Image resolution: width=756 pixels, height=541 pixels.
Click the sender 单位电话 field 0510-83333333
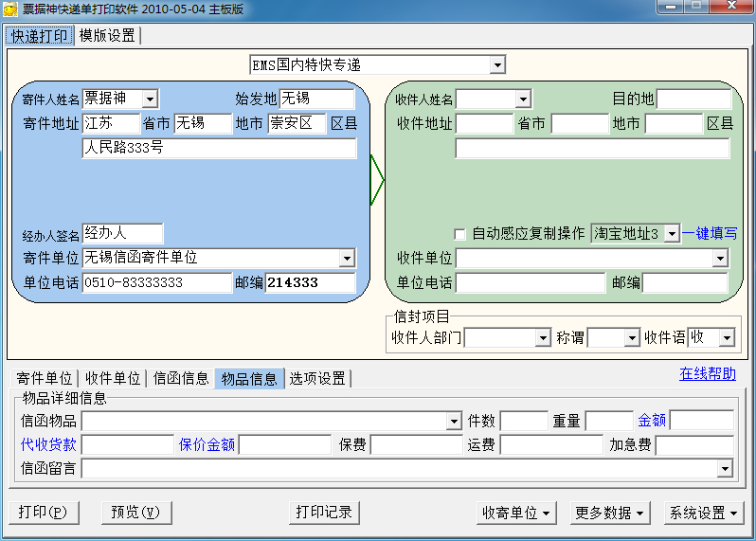click(x=157, y=282)
